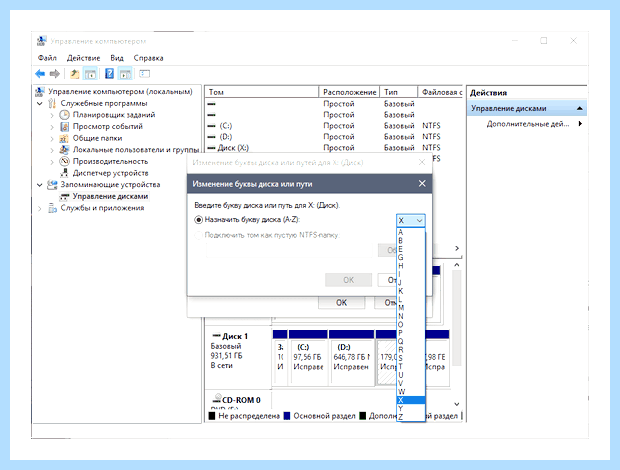The width and height of the screenshot is (620, 470).
Task: Expand the Производительность node
Action: (x=52, y=162)
